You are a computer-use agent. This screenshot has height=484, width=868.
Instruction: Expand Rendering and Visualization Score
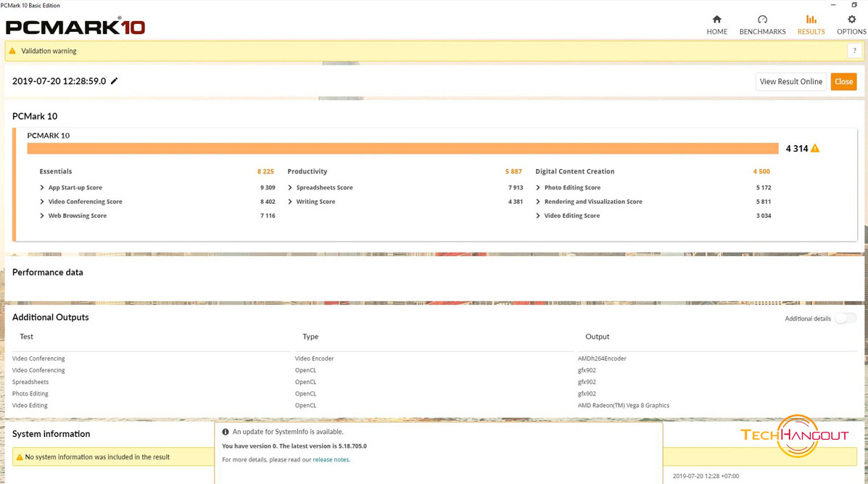(538, 202)
